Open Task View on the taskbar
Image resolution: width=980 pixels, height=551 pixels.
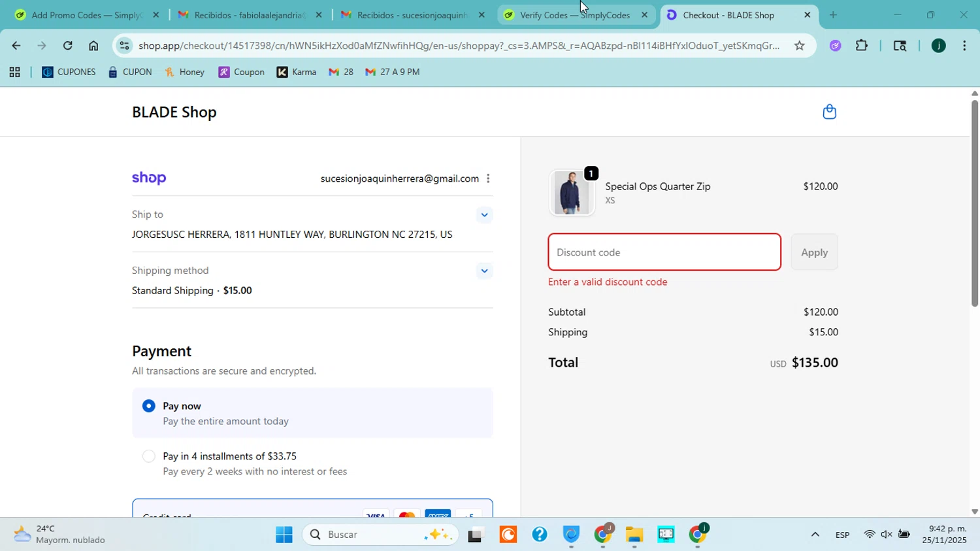(476, 535)
